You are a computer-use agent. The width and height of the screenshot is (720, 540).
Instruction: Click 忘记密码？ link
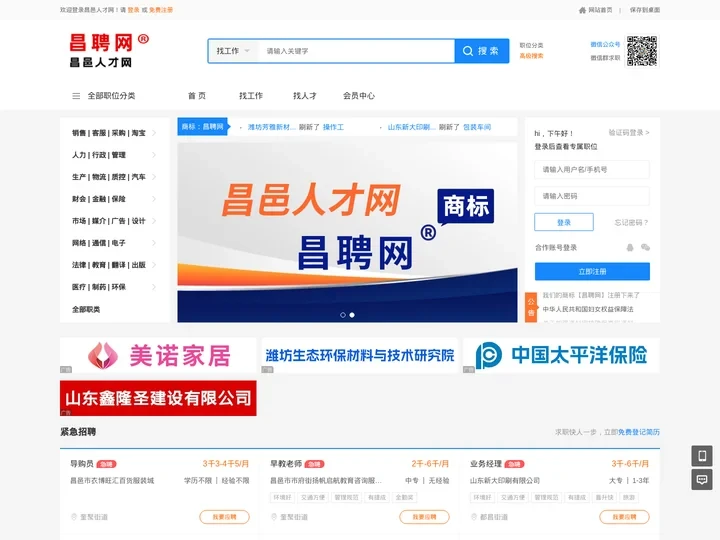point(631,223)
